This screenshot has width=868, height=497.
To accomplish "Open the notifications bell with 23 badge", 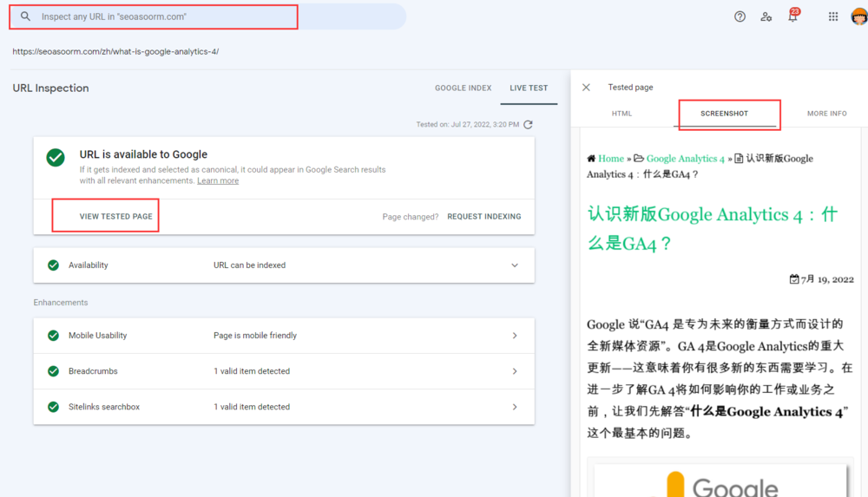I will pos(792,16).
